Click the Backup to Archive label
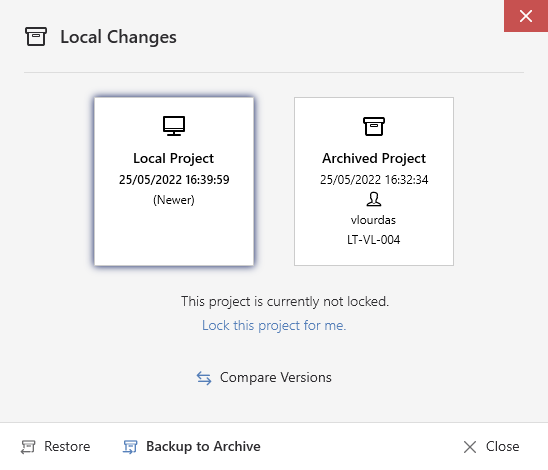Image resolution: width=548 pixels, height=470 pixels. [203, 447]
